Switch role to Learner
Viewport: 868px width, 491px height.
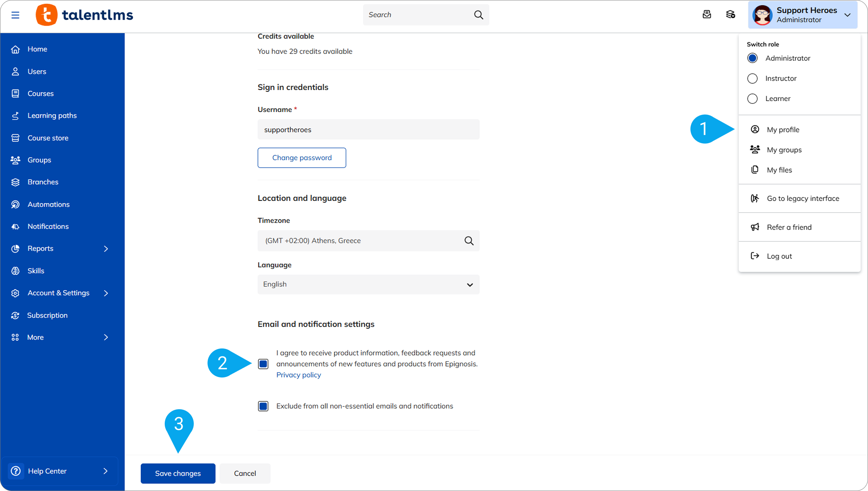[752, 98]
